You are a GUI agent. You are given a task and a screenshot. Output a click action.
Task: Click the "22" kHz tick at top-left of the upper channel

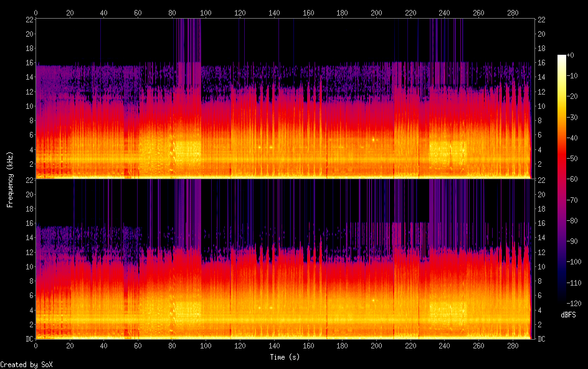pyautogui.click(x=29, y=20)
